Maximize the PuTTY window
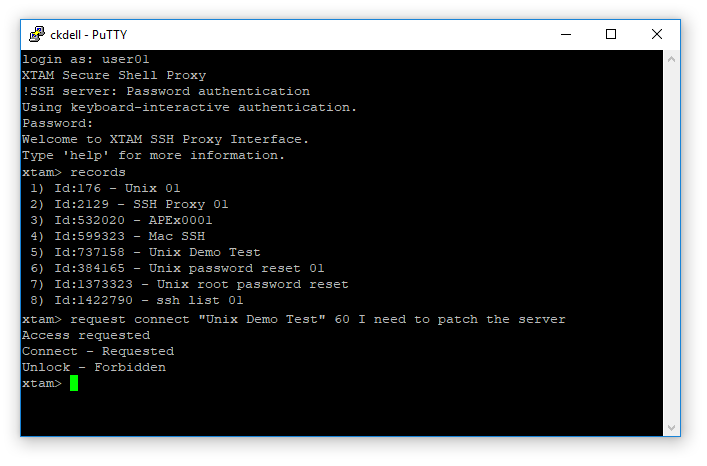Viewport: 707px width, 466px height. click(611, 34)
